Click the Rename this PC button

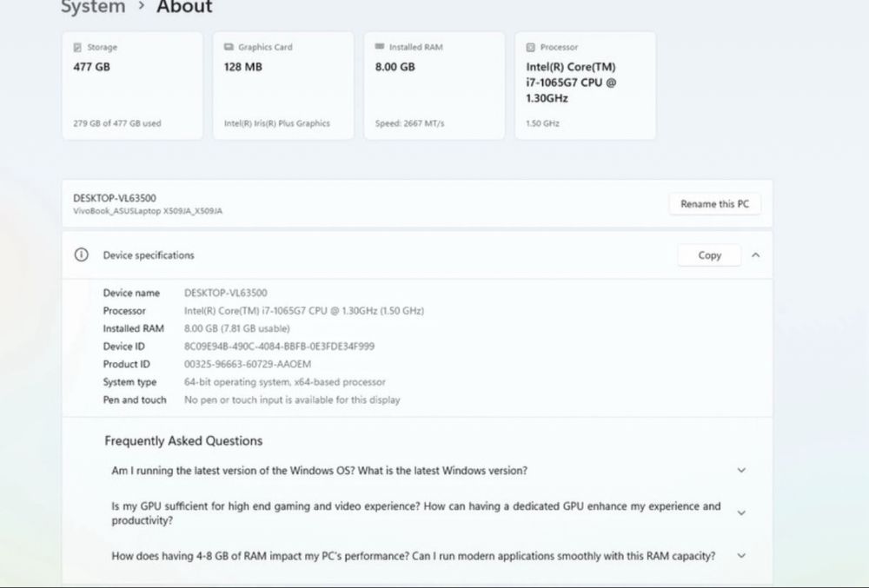coord(714,204)
